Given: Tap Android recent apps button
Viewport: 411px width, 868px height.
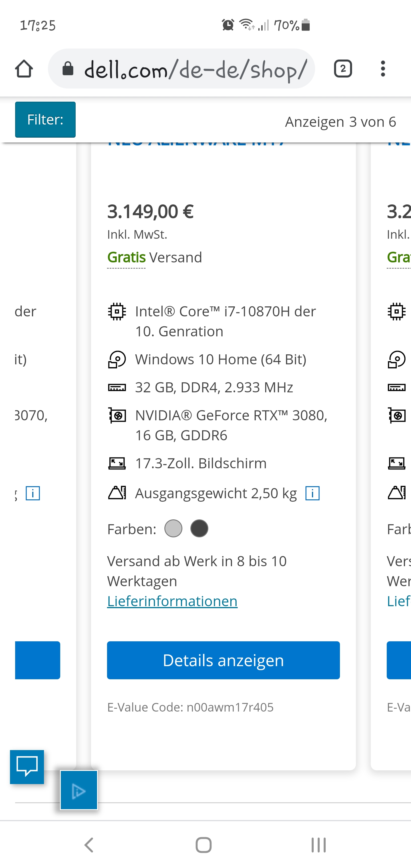Looking at the screenshot, I should 318,845.
